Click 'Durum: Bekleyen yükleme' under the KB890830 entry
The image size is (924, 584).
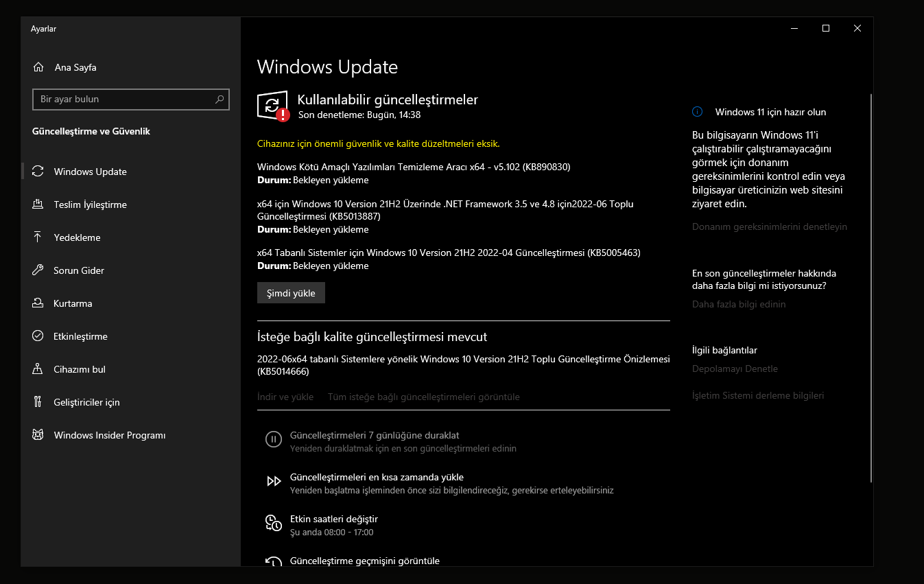(x=313, y=180)
